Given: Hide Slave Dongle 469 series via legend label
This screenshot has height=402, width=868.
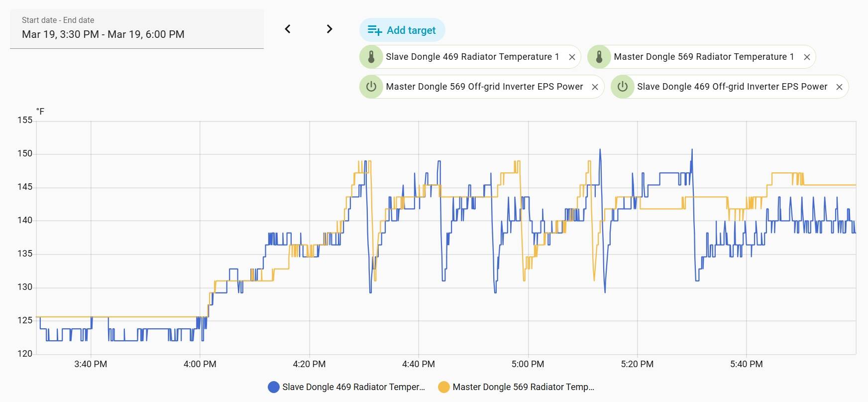Looking at the screenshot, I should 353,387.
